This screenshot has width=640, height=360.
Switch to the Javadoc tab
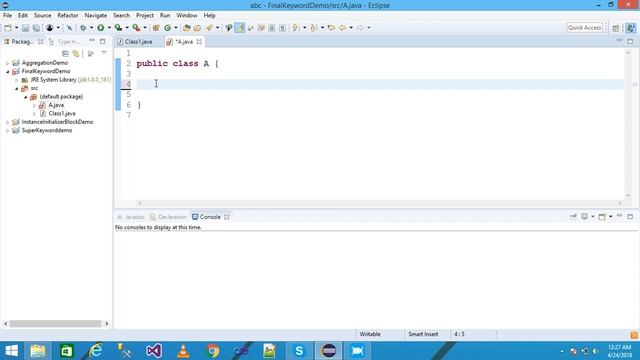(131, 217)
